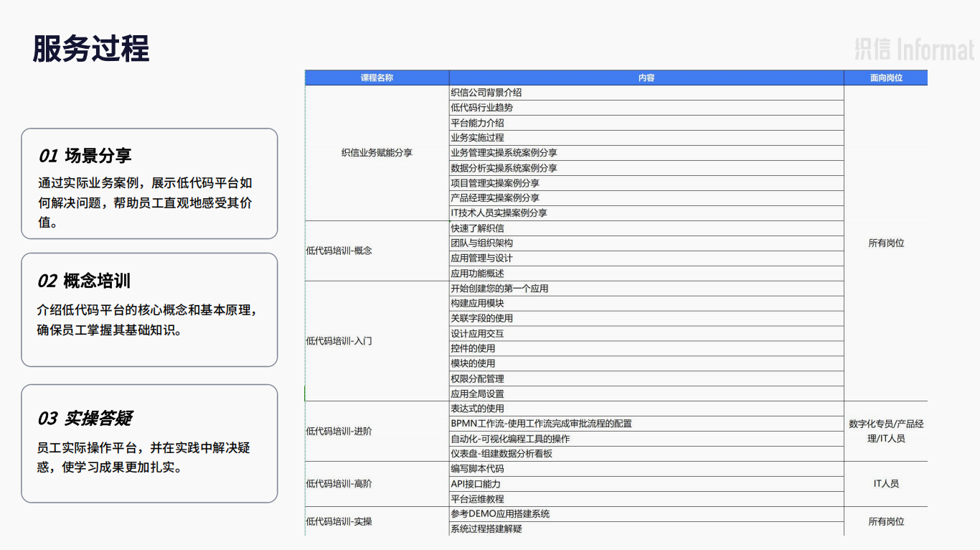
Task: Click the slide title "服务过程"
Action: point(91,49)
